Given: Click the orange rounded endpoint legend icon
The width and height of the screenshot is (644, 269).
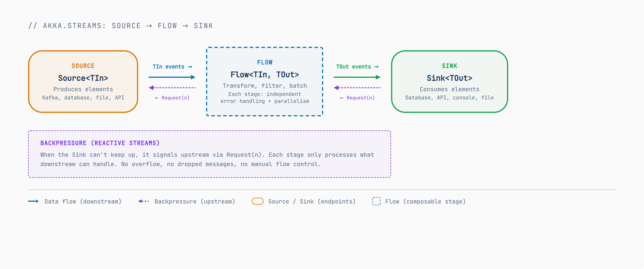Looking at the screenshot, I should coord(258,201).
